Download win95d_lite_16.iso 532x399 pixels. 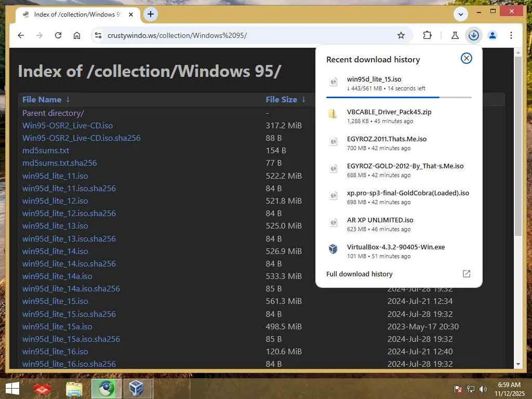click(55, 352)
